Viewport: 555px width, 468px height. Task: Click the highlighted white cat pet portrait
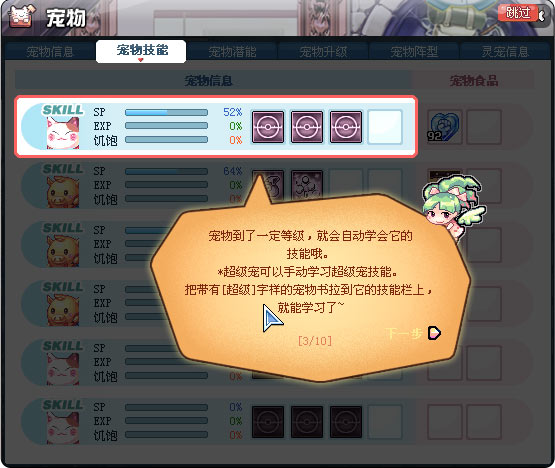click(x=63, y=133)
